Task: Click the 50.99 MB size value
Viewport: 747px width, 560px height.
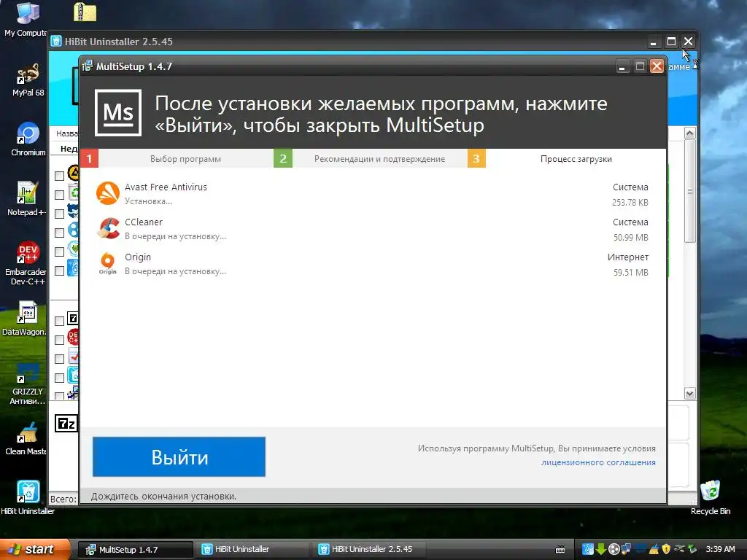Action: point(631,237)
